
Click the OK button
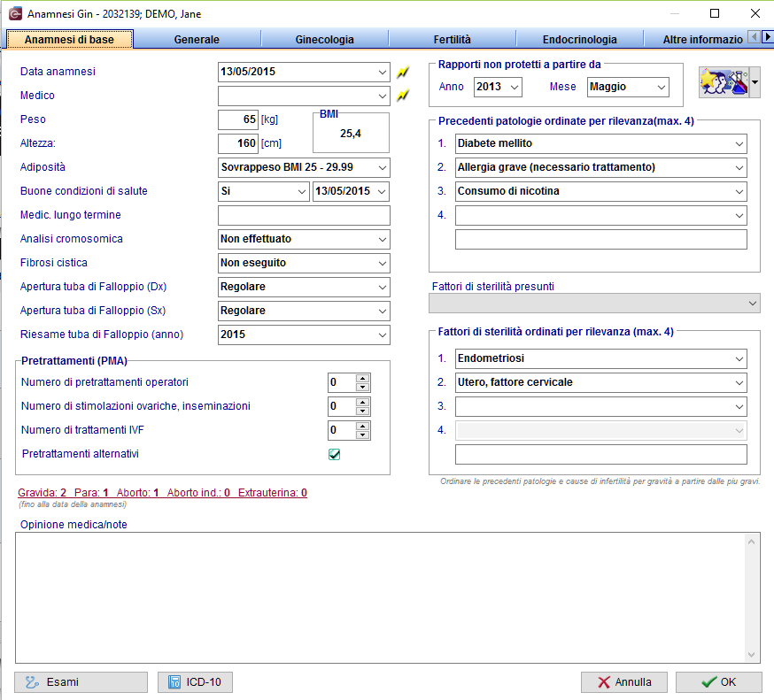click(x=719, y=682)
